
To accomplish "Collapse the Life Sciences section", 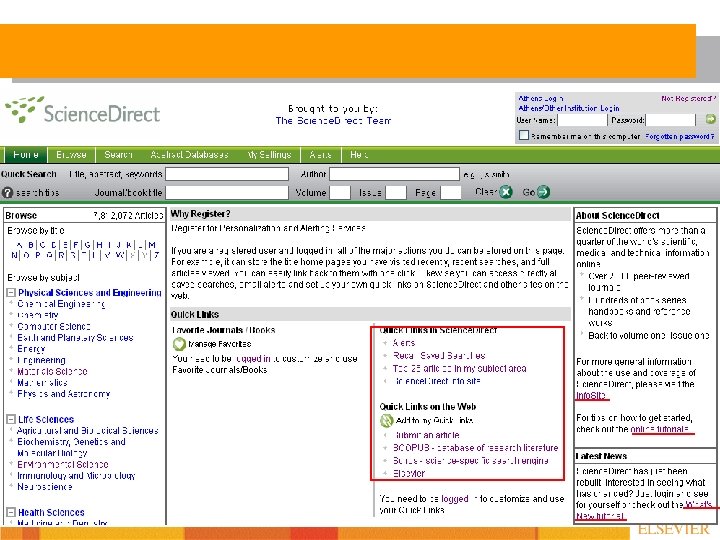I will [x=11, y=419].
